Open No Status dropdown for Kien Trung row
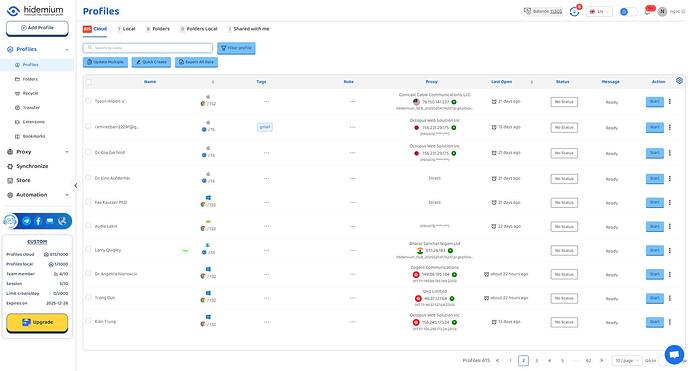 pos(564,322)
